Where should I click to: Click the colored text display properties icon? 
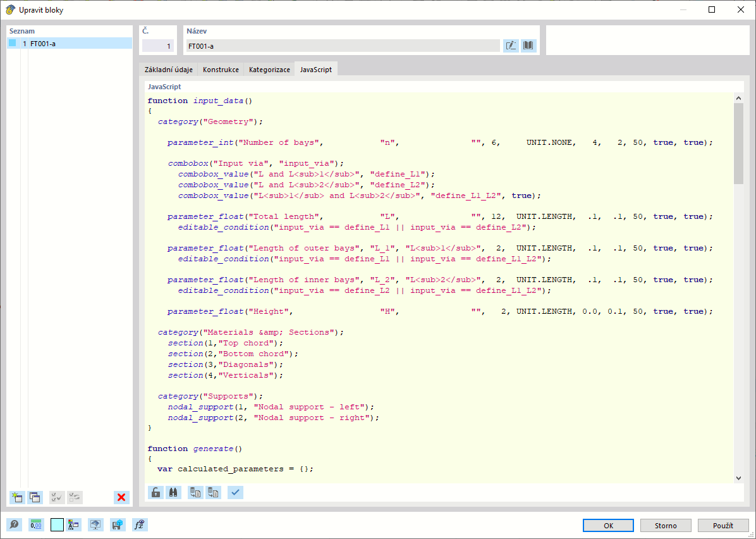tap(74, 524)
